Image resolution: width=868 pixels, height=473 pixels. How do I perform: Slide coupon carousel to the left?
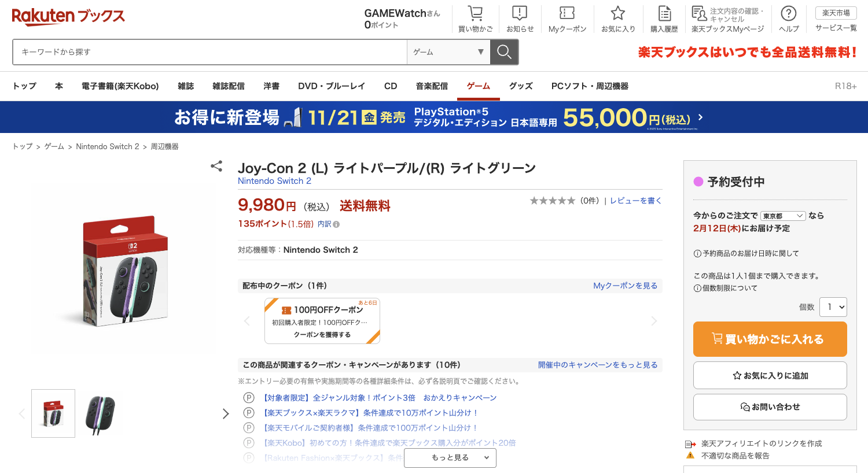247,321
